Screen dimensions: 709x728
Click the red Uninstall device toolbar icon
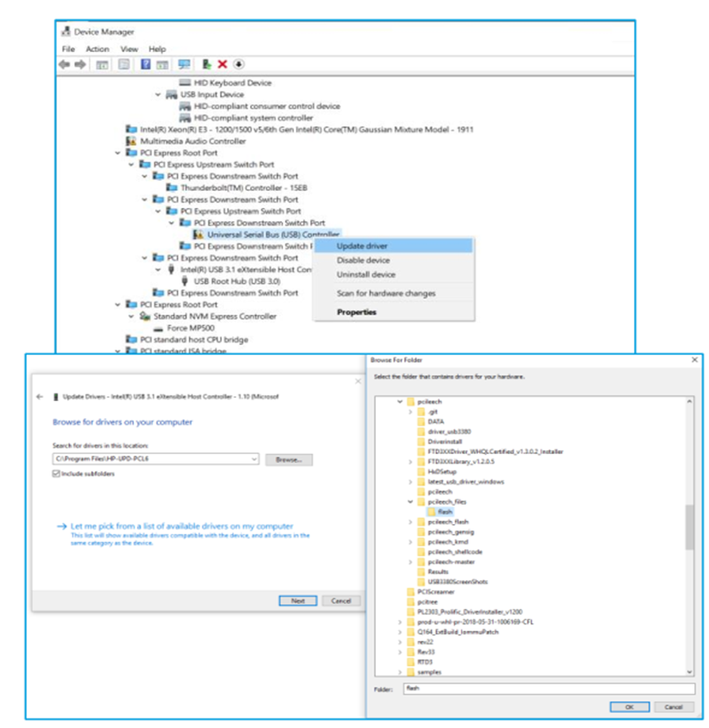(222, 64)
